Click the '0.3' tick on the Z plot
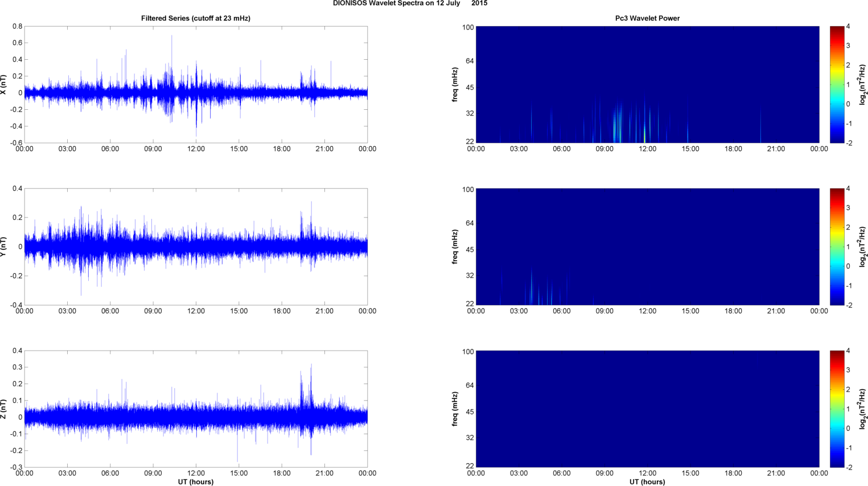 (x=17, y=367)
